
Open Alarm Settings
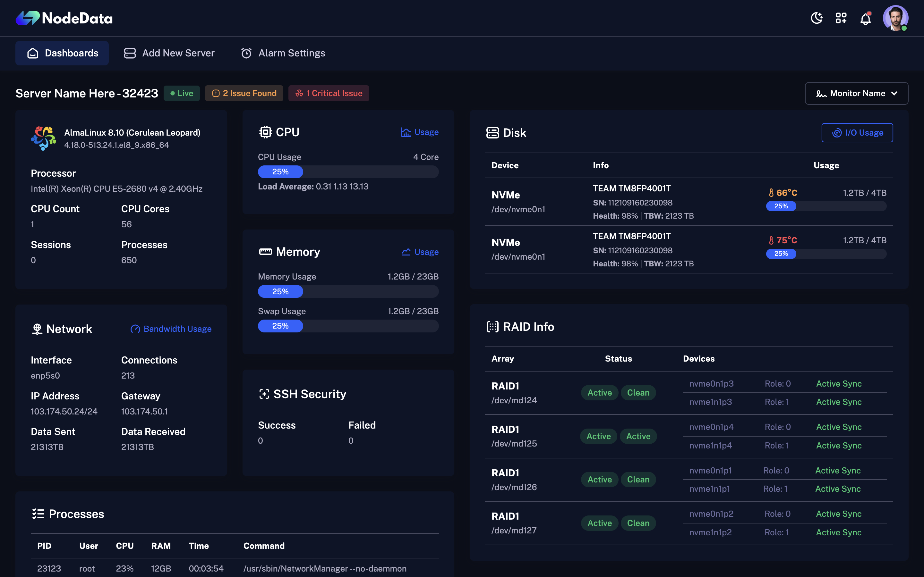[x=283, y=53]
